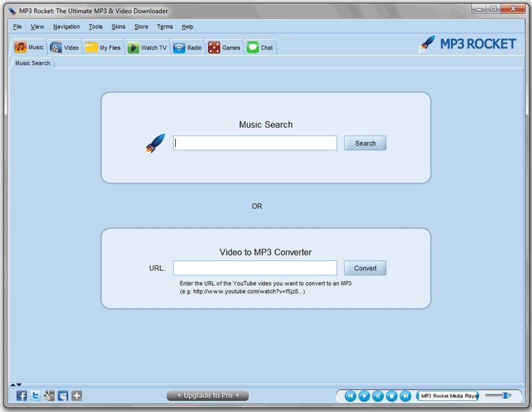The width and height of the screenshot is (532, 412).
Task: Click the Myspace share icon
Action: click(62, 396)
